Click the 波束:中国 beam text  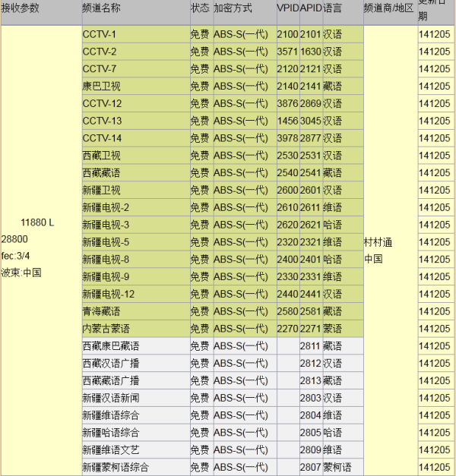(x=21, y=273)
